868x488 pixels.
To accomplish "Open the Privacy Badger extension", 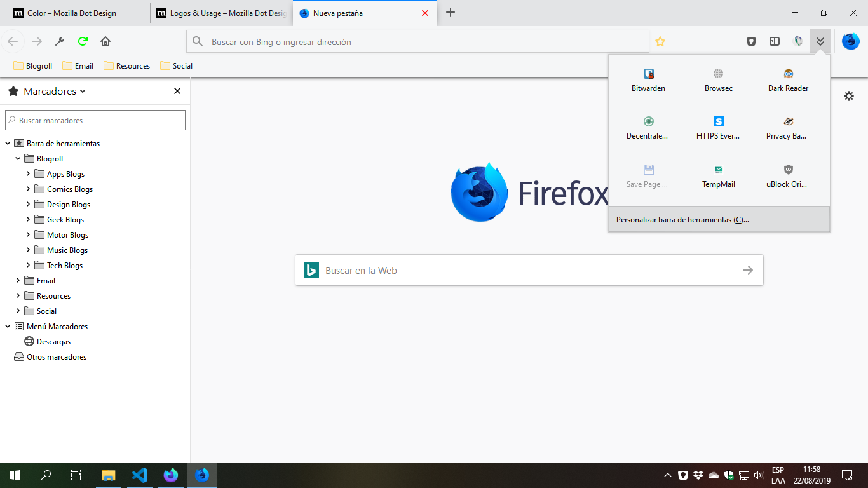I will point(788,128).
